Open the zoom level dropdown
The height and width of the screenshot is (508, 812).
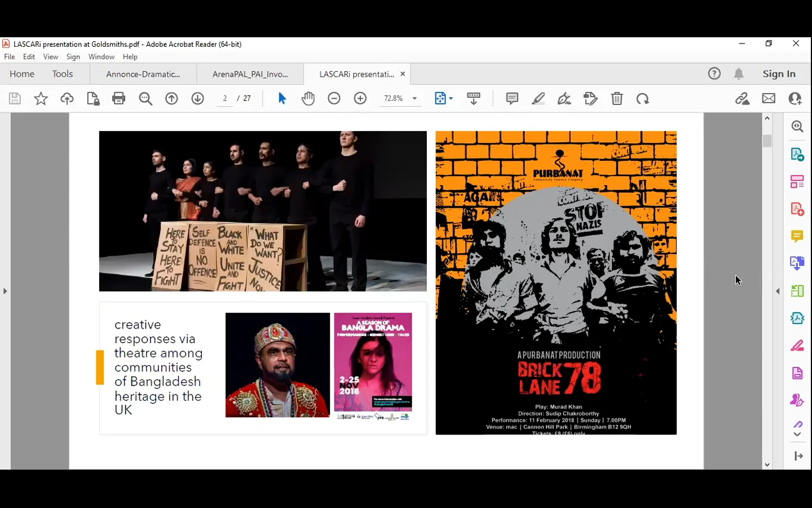click(x=414, y=99)
